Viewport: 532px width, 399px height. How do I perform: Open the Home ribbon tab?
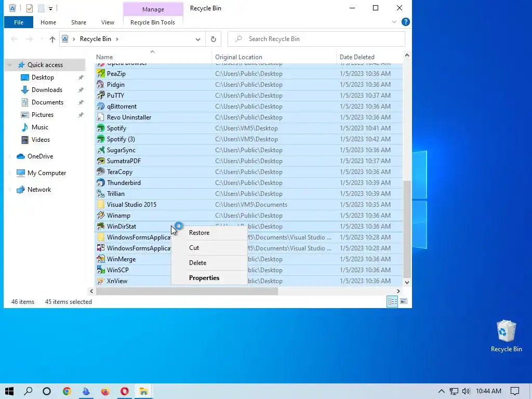(x=48, y=22)
